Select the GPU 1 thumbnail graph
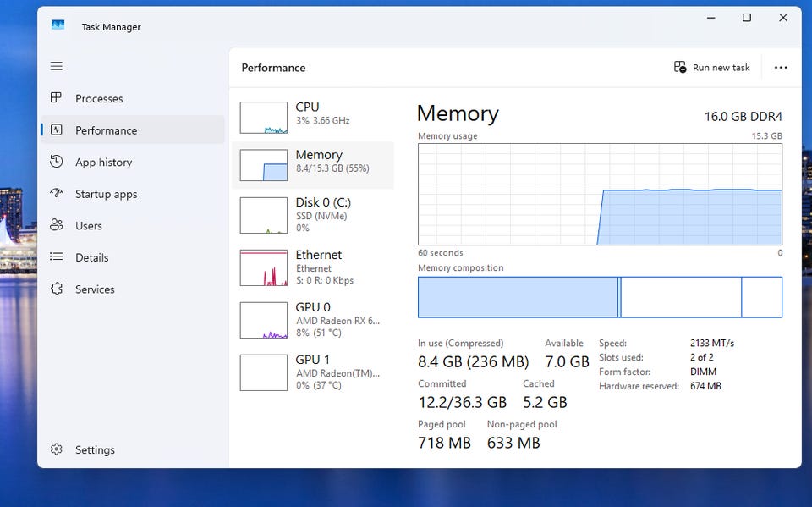The height and width of the screenshot is (507, 812). (x=264, y=372)
